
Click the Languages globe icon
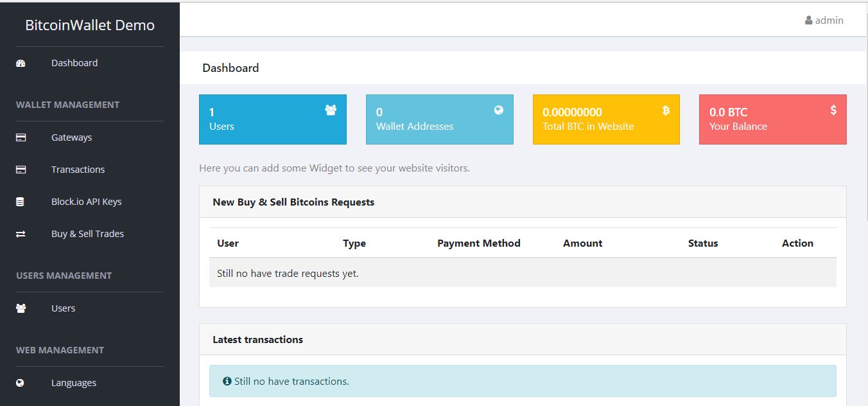[x=20, y=383]
